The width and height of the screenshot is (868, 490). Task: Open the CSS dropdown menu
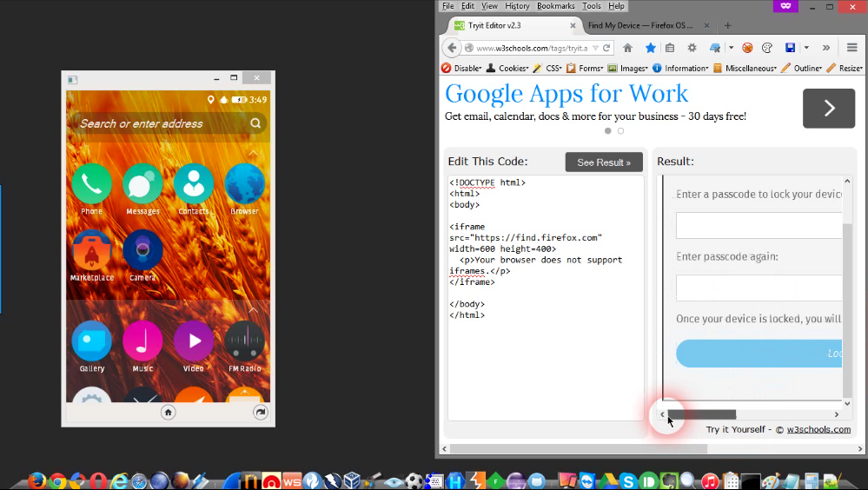547,68
